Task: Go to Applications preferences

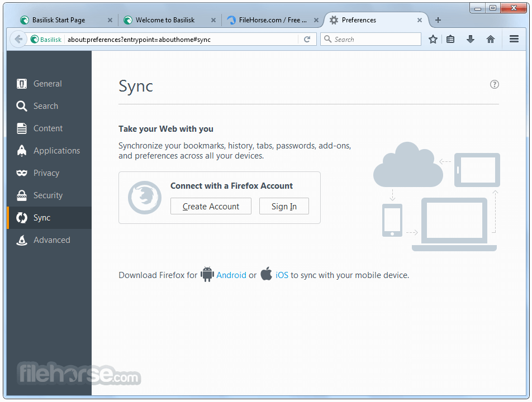Action: (x=49, y=151)
